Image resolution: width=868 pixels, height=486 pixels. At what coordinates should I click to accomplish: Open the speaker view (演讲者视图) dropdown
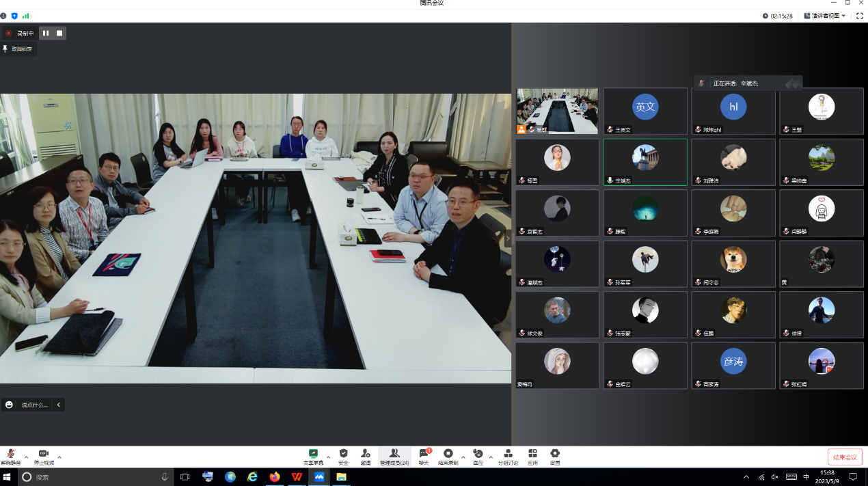tap(826, 16)
